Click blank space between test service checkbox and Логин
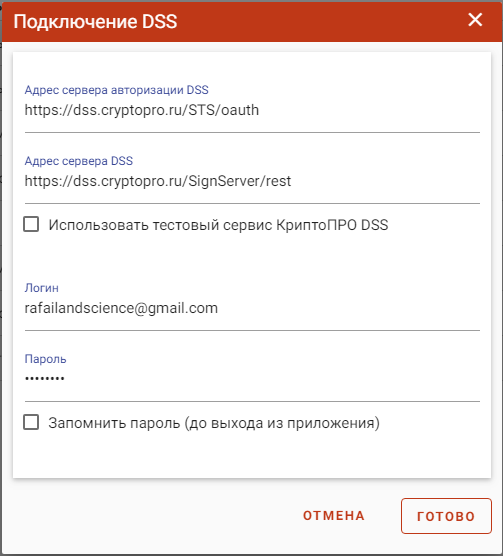 tap(252, 257)
